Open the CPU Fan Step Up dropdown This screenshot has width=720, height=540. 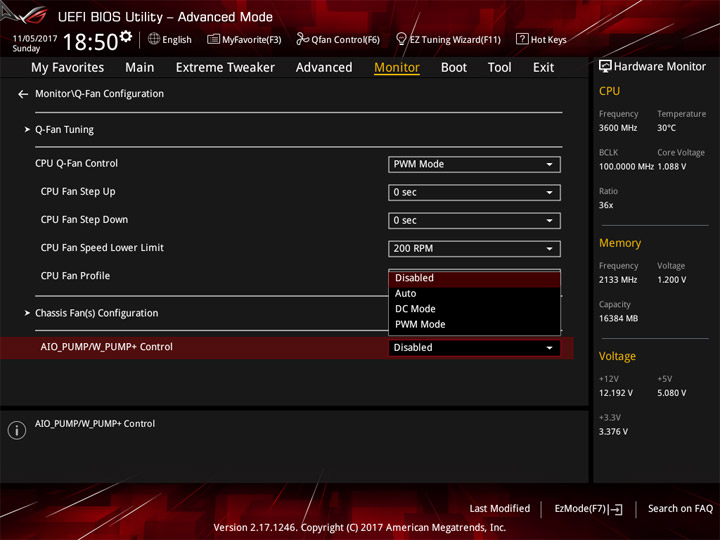click(474, 192)
